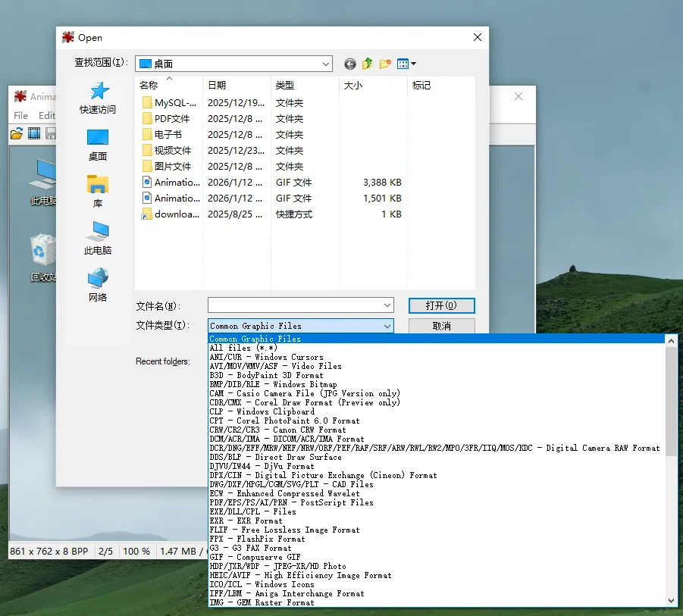Choose CLP Windows Clipboard filter
The image size is (683, 616).
[437, 412]
